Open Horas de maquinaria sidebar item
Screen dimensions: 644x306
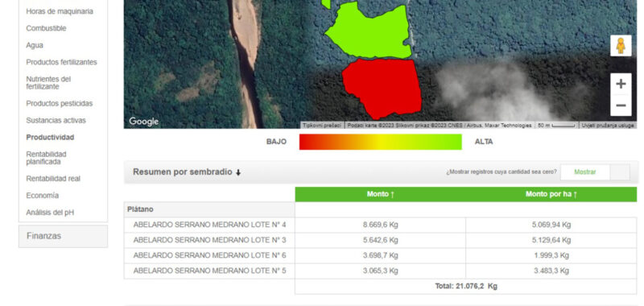60,11
